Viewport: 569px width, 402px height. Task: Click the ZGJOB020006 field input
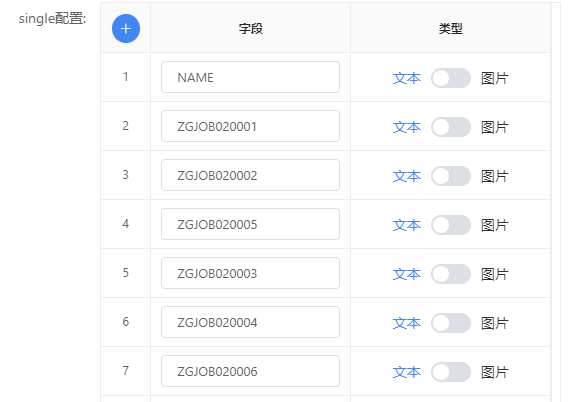click(250, 371)
